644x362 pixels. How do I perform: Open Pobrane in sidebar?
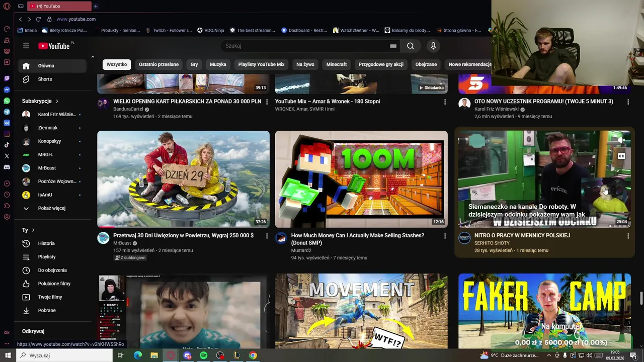[x=52, y=310]
